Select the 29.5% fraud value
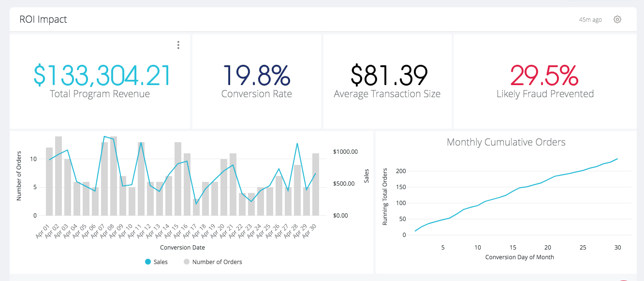644x281 pixels. point(544,75)
